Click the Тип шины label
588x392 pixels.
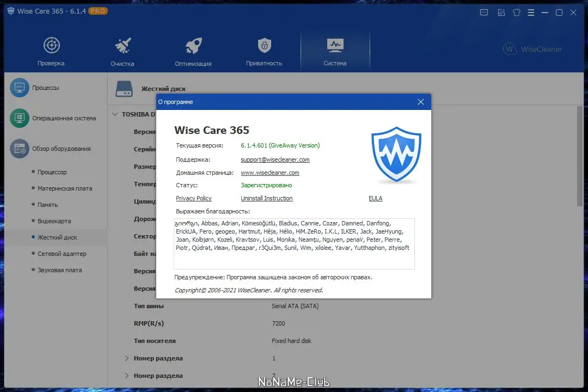(149, 306)
